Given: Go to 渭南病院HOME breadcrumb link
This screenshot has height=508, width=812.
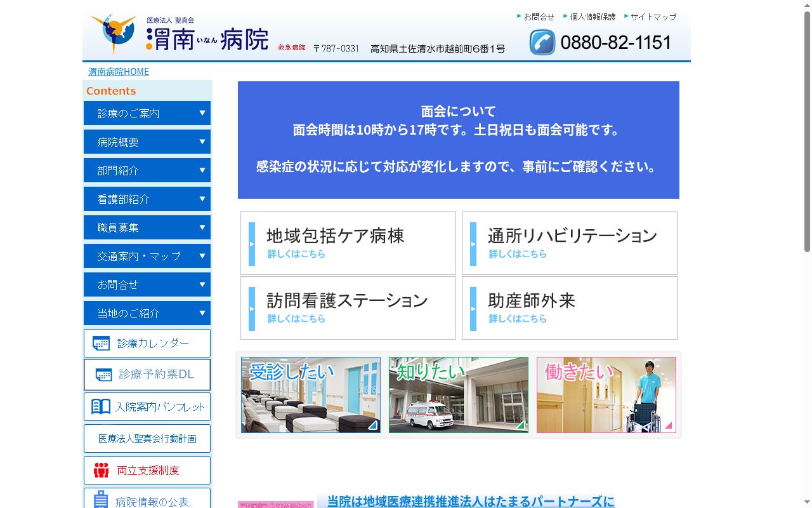Looking at the screenshot, I should [x=119, y=72].
